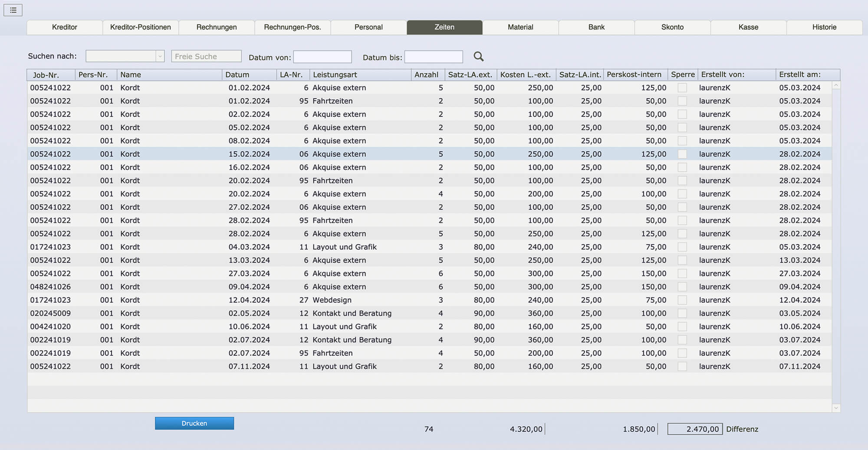This screenshot has width=868, height=450.
Task: Click the Differenz value 2.470,00 field
Action: [695, 429]
